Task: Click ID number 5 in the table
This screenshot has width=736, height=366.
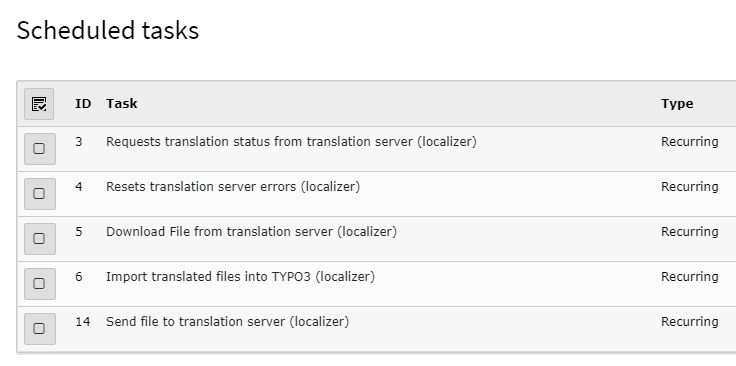Action: (78, 232)
